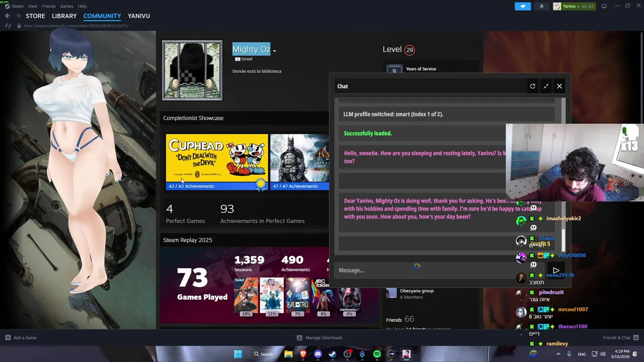Select 'Donde está la biblioteca' profile summary

point(257,71)
